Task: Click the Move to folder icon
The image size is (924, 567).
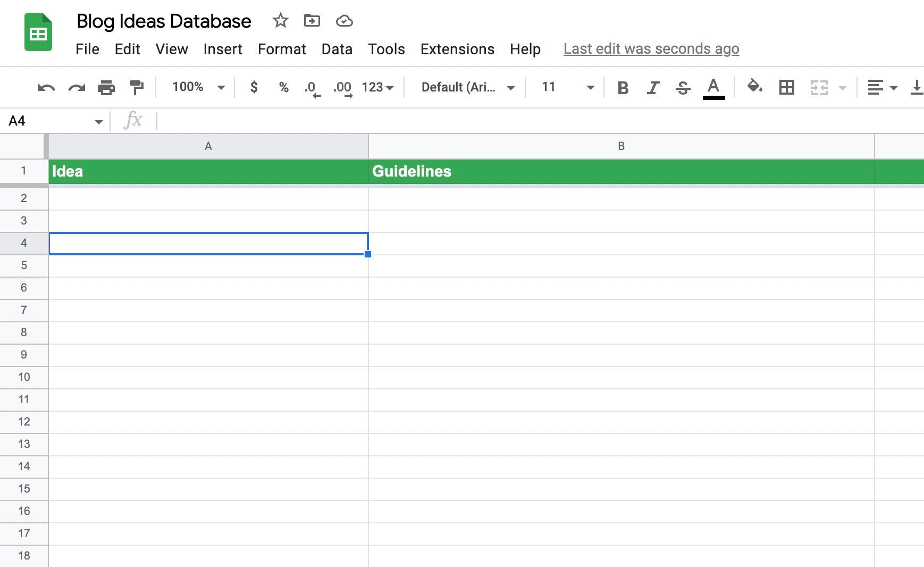Action: pyautogui.click(x=312, y=21)
